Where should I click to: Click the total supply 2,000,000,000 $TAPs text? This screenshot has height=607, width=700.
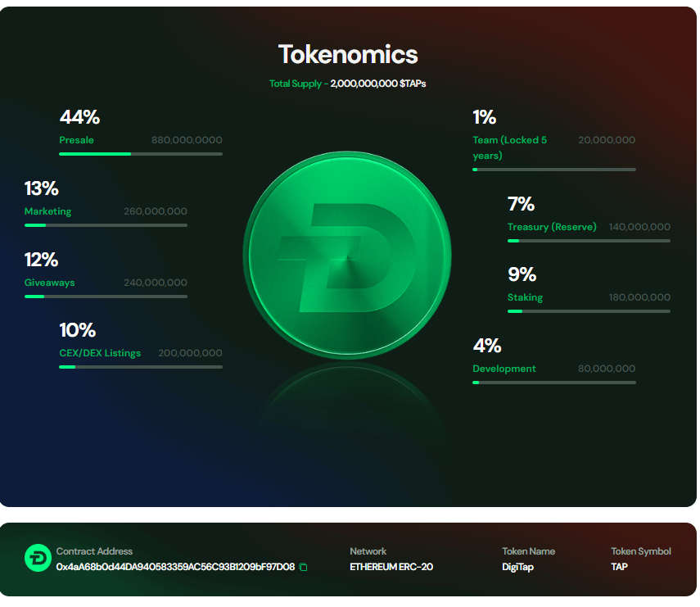coord(377,84)
